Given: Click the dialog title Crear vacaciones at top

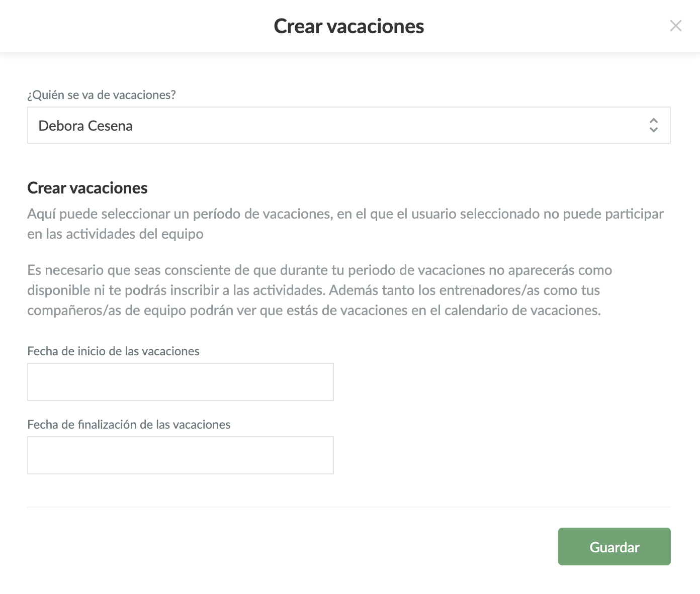Looking at the screenshot, I should pos(348,26).
